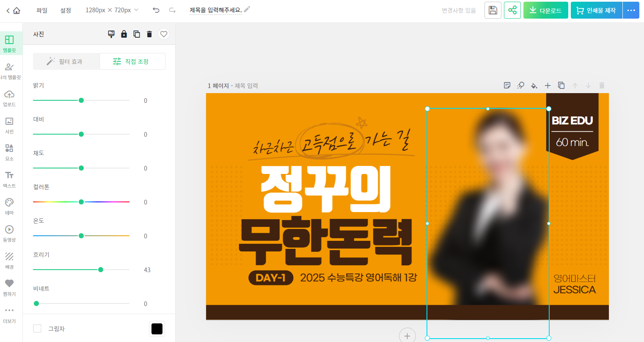Redo the last action
The height and width of the screenshot is (342, 644).
172,10
